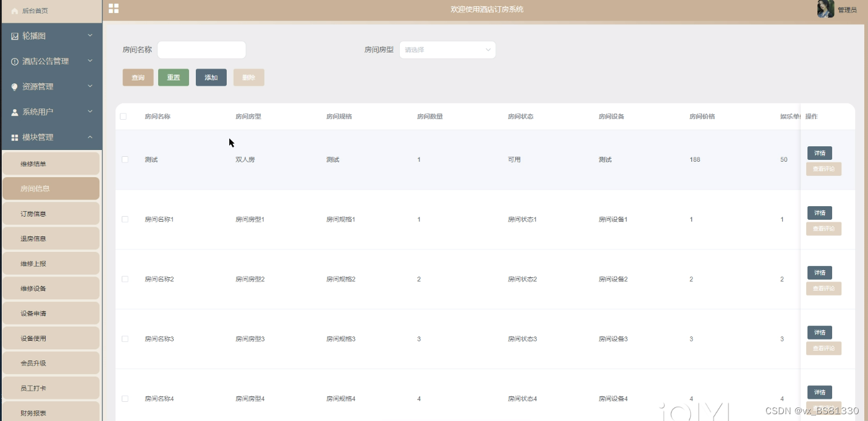Click the 房间状态1 cell

523,219
